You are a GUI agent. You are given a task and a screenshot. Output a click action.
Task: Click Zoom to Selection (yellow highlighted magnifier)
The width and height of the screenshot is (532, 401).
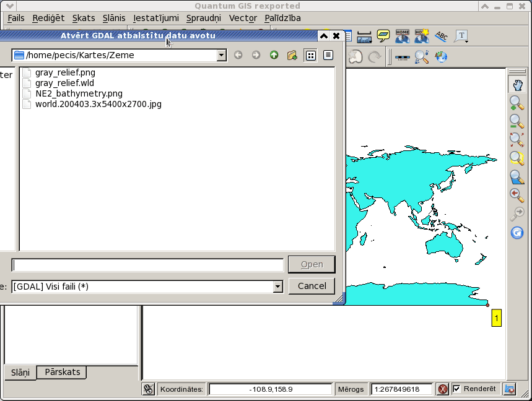pos(517,158)
